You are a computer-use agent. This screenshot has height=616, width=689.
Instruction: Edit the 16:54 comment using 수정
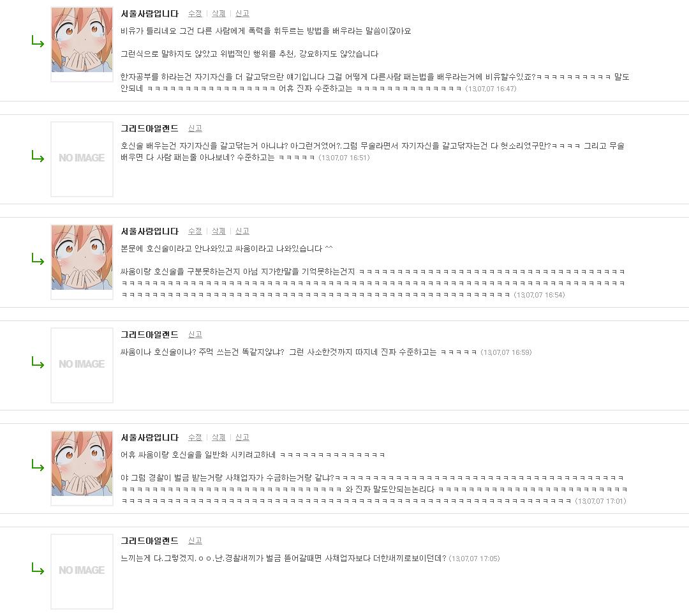click(x=195, y=231)
